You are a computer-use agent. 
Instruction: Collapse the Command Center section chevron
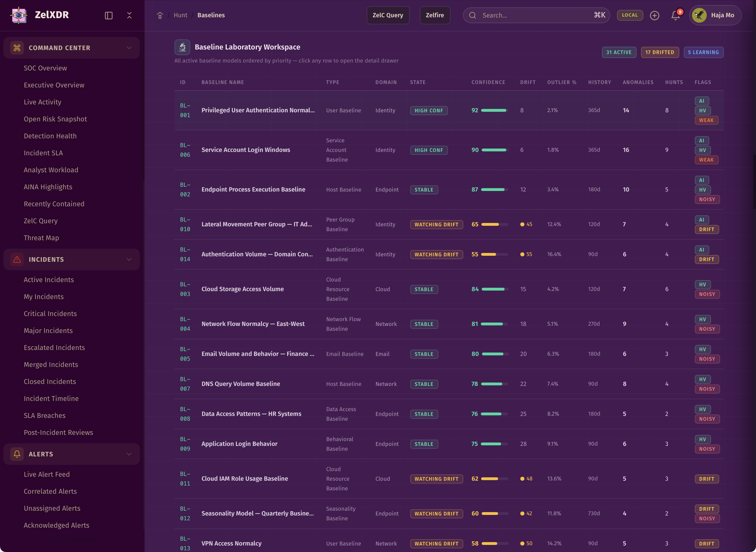click(129, 48)
